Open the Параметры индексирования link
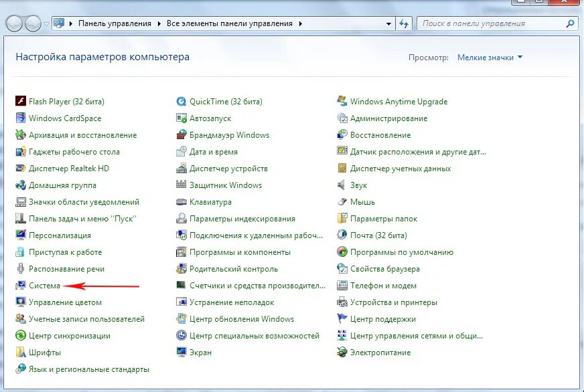 coord(242,219)
